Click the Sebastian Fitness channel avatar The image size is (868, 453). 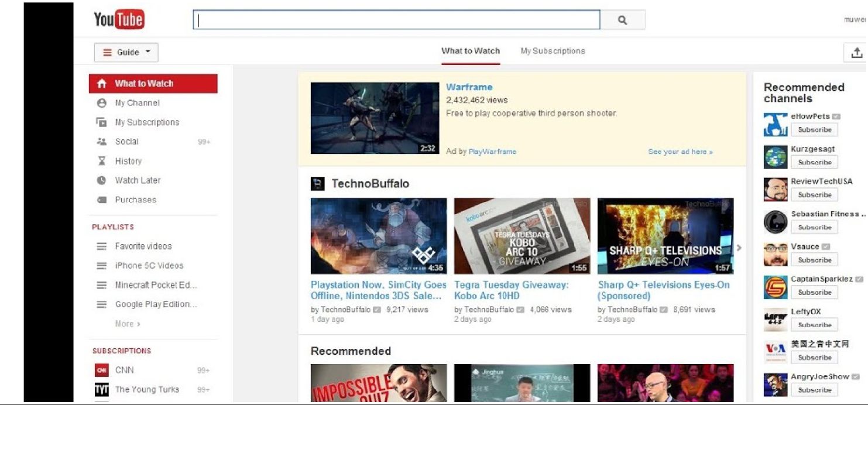click(x=776, y=222)
